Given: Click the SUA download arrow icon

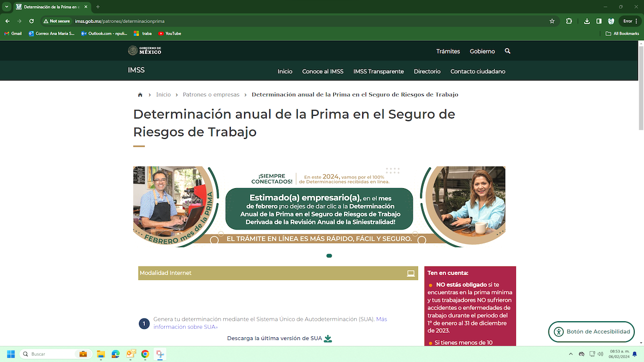Looking at the screenshot, I should (328, 339).
